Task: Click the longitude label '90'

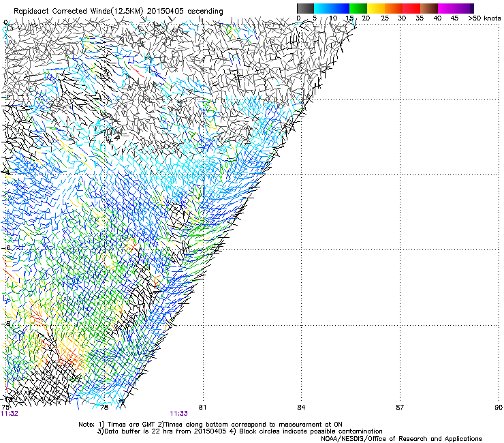Action: point(499,408)
